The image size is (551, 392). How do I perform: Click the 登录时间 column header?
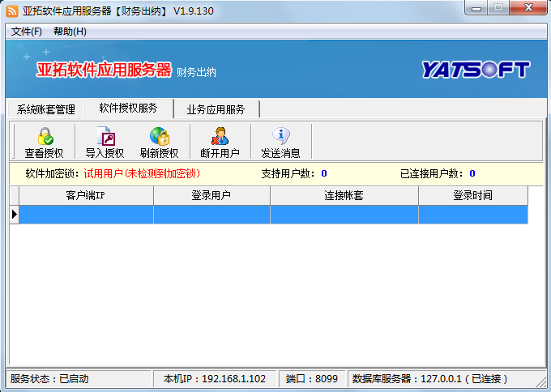[472, 195]
